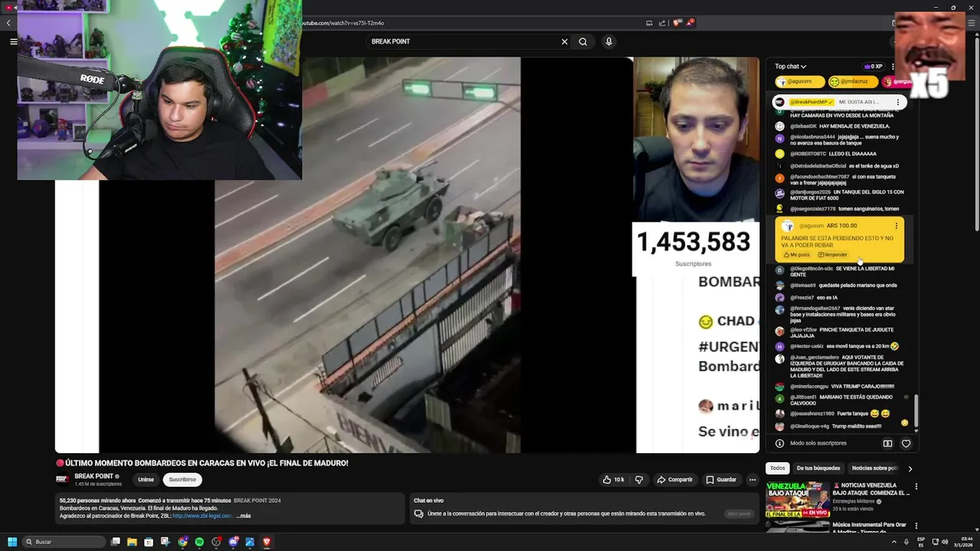Like the super chat with Me gusta
The width and height of the screenshot is (980, 551).
[x=796, y=255]
